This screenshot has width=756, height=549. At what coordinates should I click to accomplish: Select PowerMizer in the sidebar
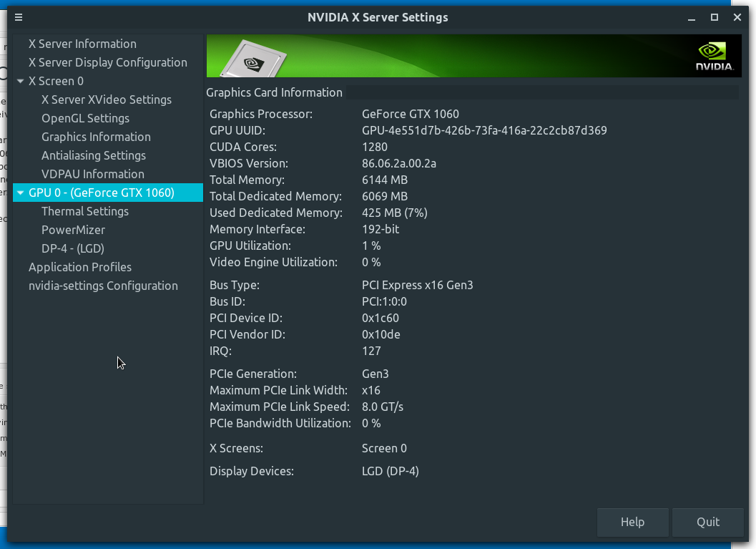coord(73,230)
